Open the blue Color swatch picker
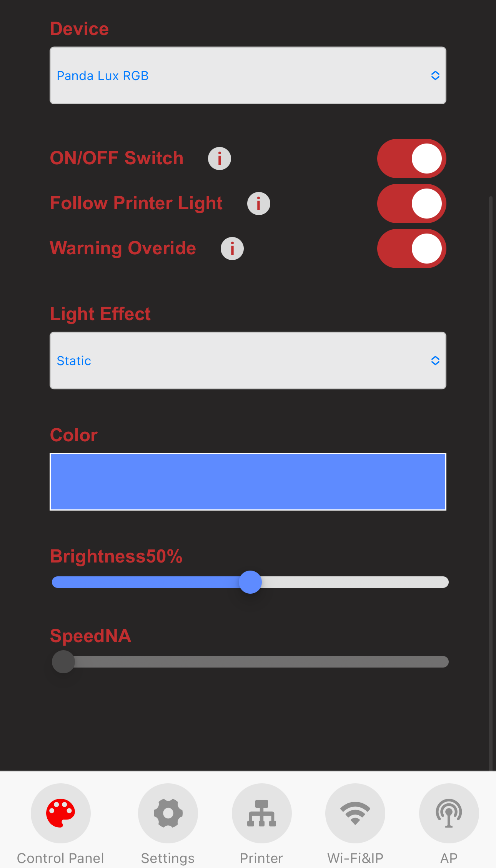 (248, 482)
